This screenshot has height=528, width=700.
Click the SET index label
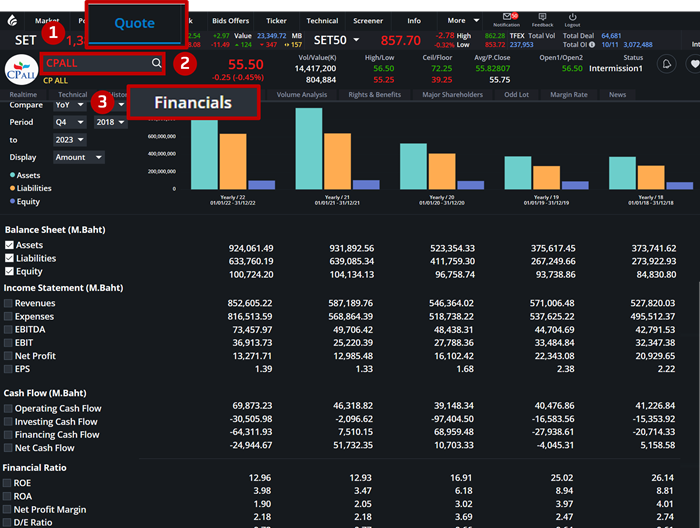click(25, 40)
